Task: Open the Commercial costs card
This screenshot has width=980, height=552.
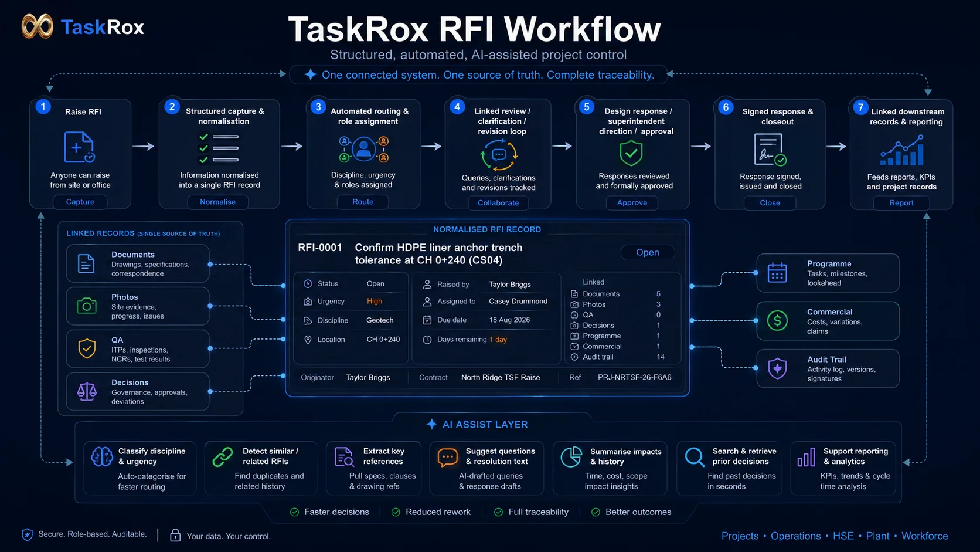Action: pyautogui.click(x=828, y=321)
